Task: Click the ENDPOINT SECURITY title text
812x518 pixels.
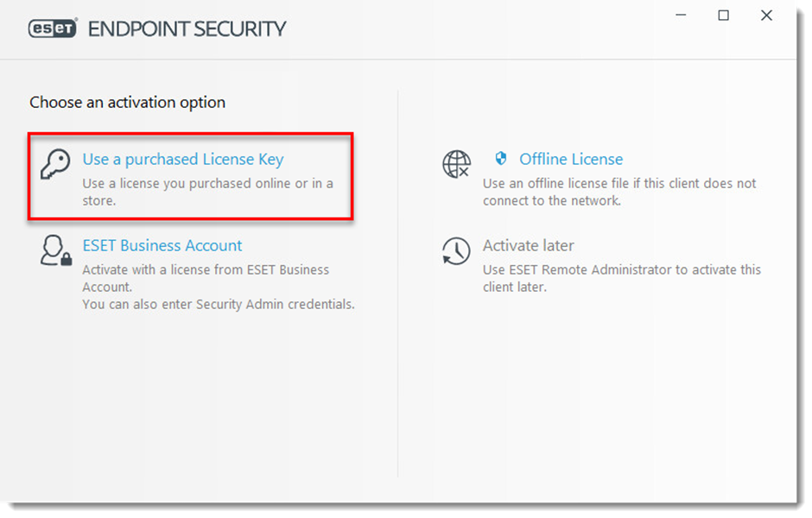Action: click(187, 28)
